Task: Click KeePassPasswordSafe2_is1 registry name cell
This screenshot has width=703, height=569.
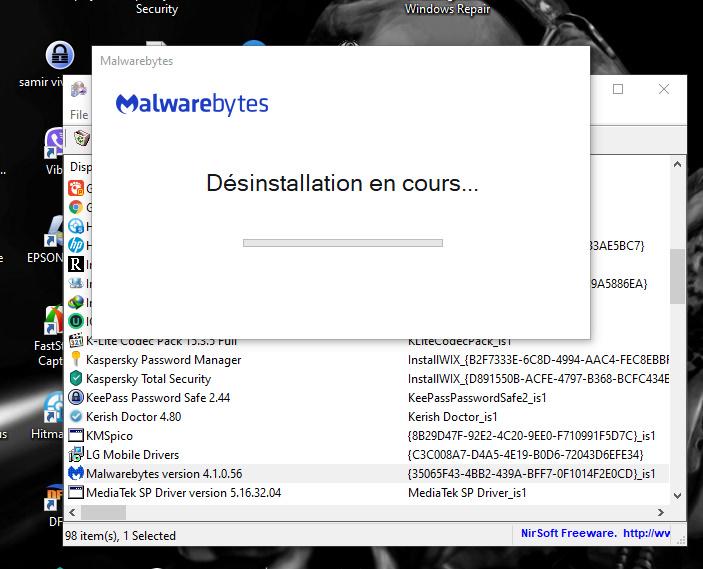Action: coord(477,398)
